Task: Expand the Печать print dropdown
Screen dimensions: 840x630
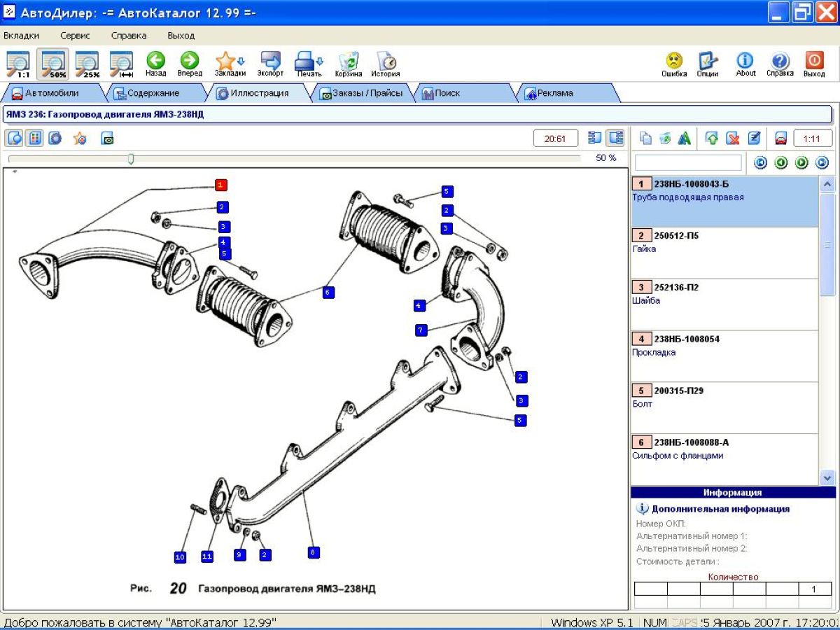Action: [x=320, y=62]
